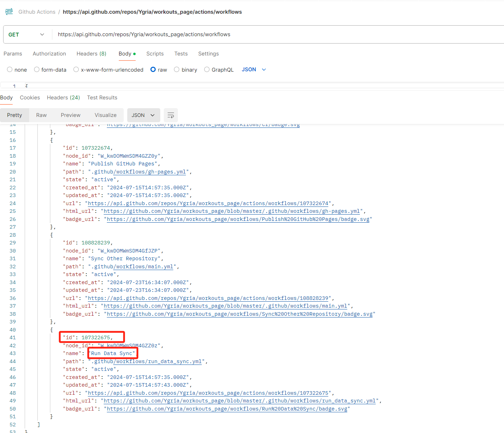The image size is (504, 433).
Task: Click updated_at value 2024-07-15T14:57:43.000Z
Action: pyautogui.click(x=148, y=385)
